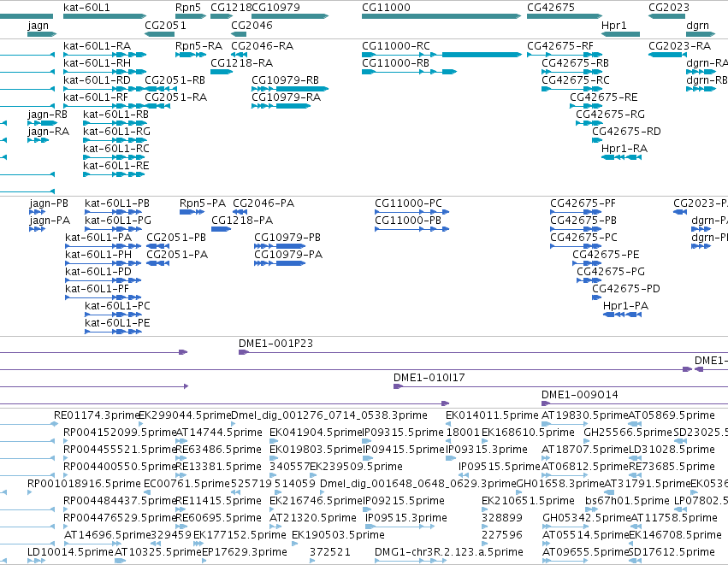The image size is (728, 565).
Task: Select EST RP004152099.5prime
Action: pos(120,433)
